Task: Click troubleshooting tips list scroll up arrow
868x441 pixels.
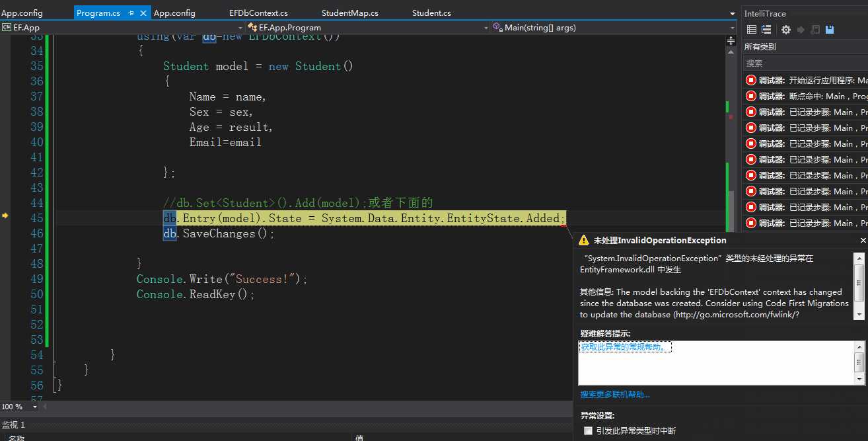Action: click(859, 346)
